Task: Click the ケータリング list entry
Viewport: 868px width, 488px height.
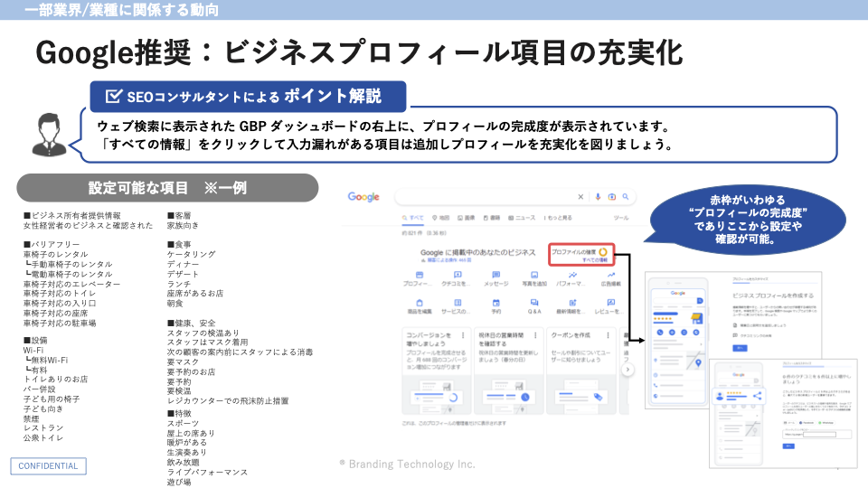Action: tap(192, 254)
